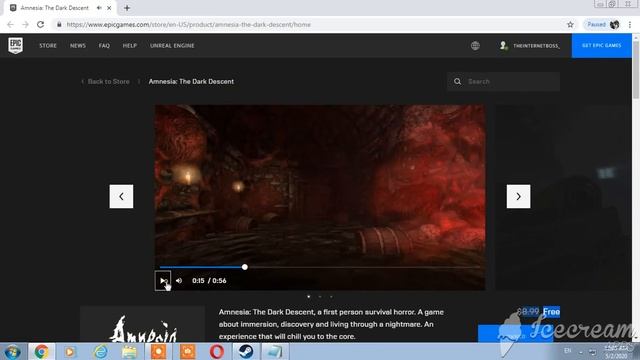Viewport: 640px width, 360px height.
Task: Open THEINTERNETBOSS account name
Action: (536, 46)
